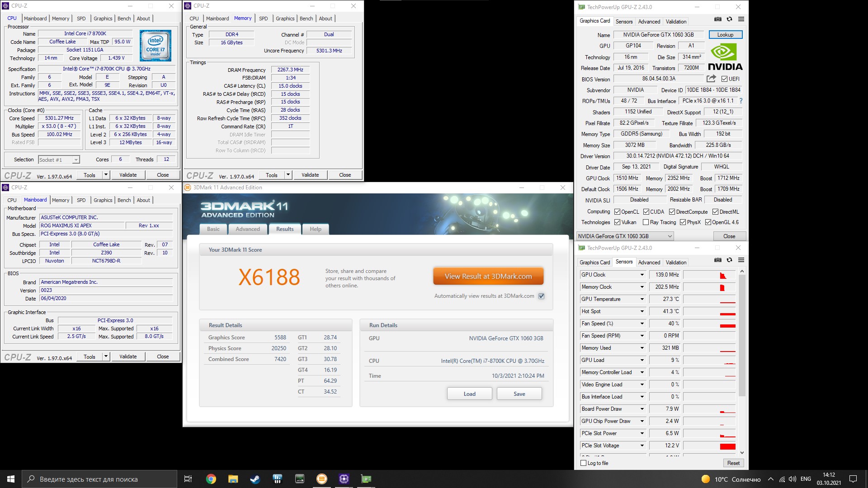Viewport: 868px width, 488px height.
Task: Expand GPU Clock sensor dropdown
Action: [642, 275]
